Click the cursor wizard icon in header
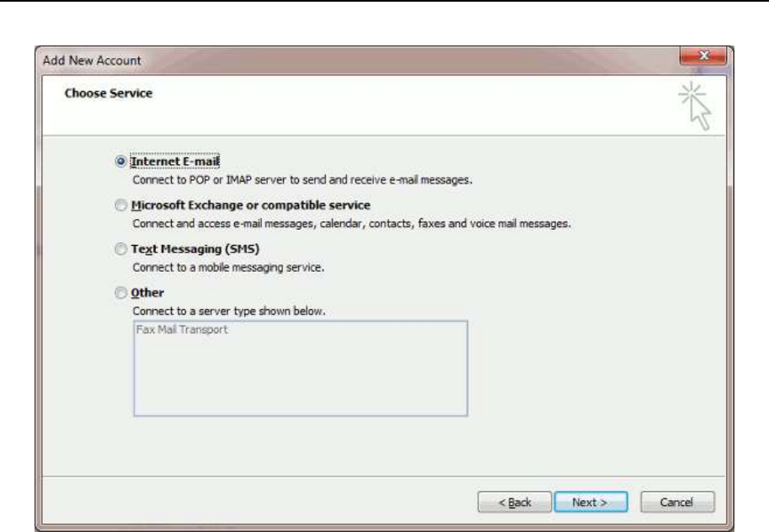Image resolution: width=769 pixels, height=532 pixels. click(696, 106)
